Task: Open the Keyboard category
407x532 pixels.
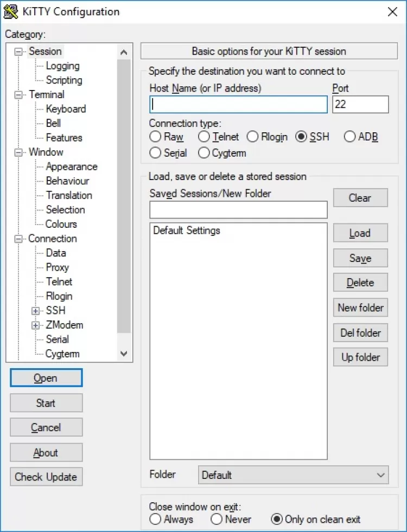Action: (x=66, y=109)
